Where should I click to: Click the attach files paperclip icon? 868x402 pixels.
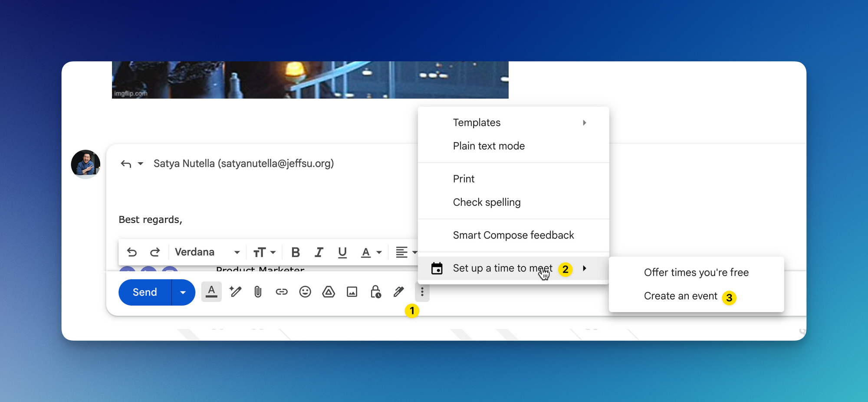pyautogui.click(x=258, y=292)
